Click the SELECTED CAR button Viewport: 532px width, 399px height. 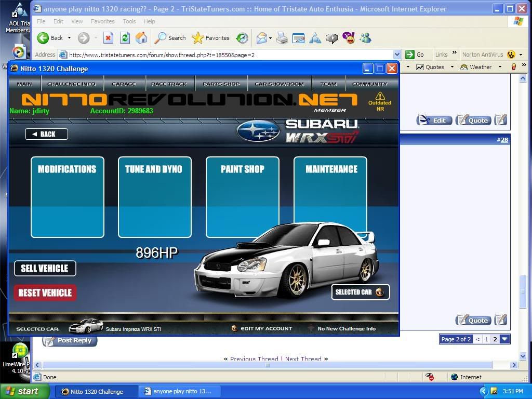point(361,292)
